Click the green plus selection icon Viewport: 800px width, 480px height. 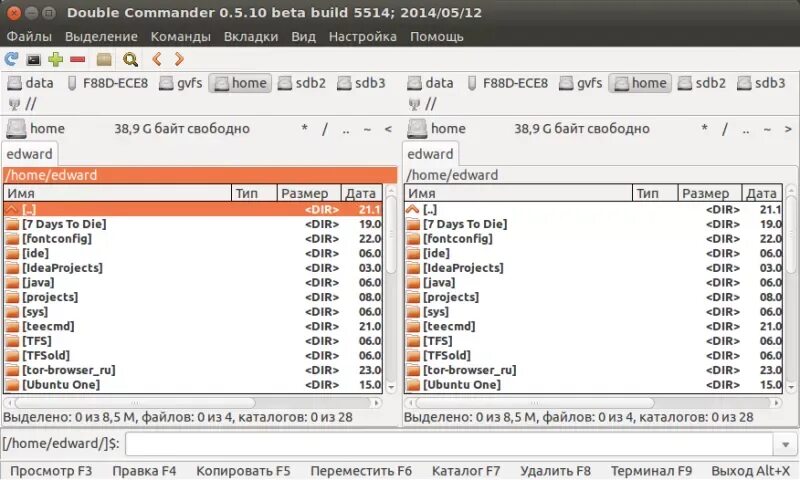[x=55, y=59]
